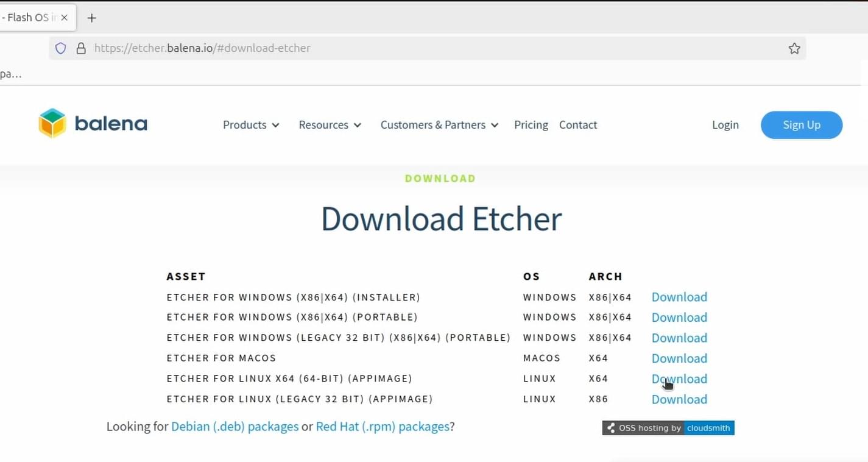Image resolution: width=868 pixels, height=462 pixels.
Task: Click the balena wordmark text
Action: [x=111, y=124]
